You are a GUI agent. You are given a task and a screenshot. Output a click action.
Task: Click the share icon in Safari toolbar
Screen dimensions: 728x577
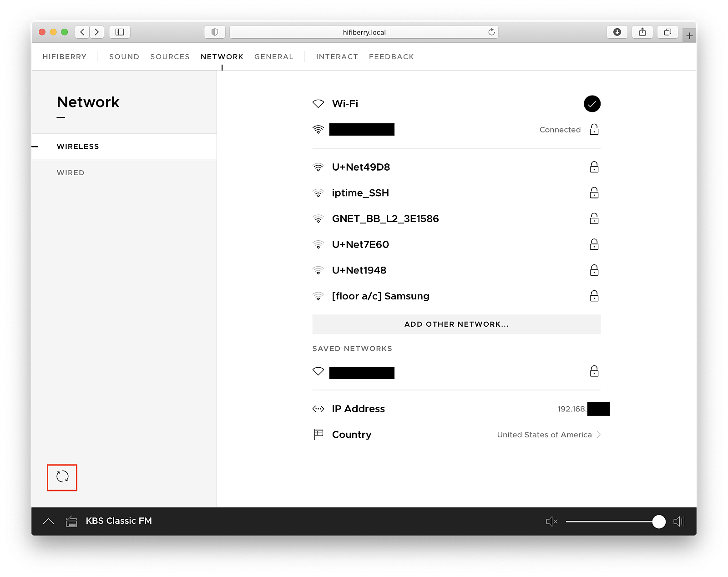tap(642, 32)
